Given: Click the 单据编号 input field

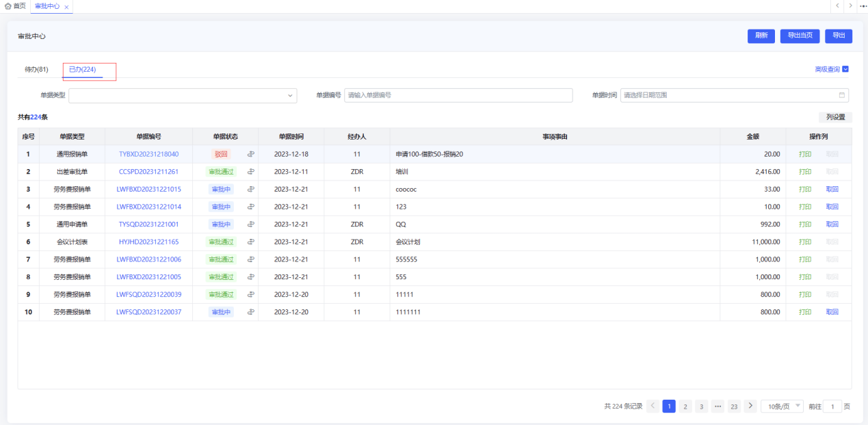Looking at the screenshot, I should pyautogui.click(x=458, y=95).
